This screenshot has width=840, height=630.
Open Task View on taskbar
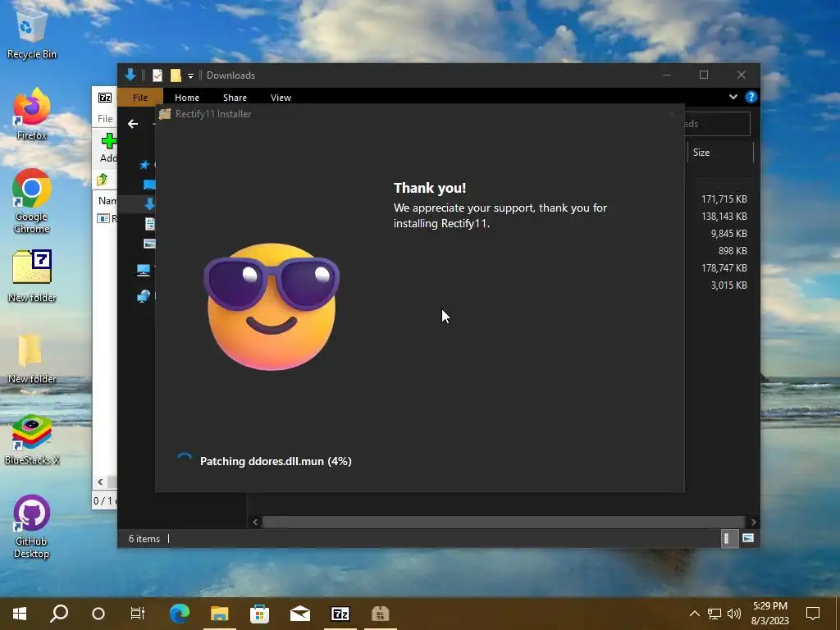click(137, 614)
